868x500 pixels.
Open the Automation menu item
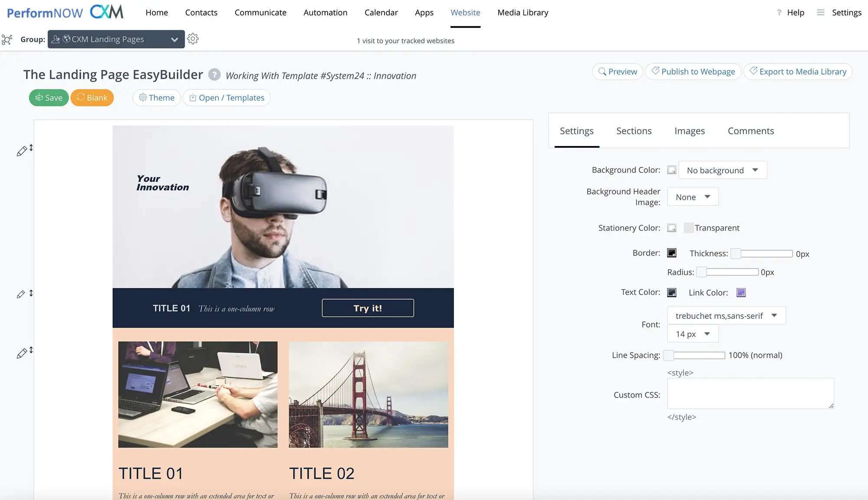click(325, 13)
